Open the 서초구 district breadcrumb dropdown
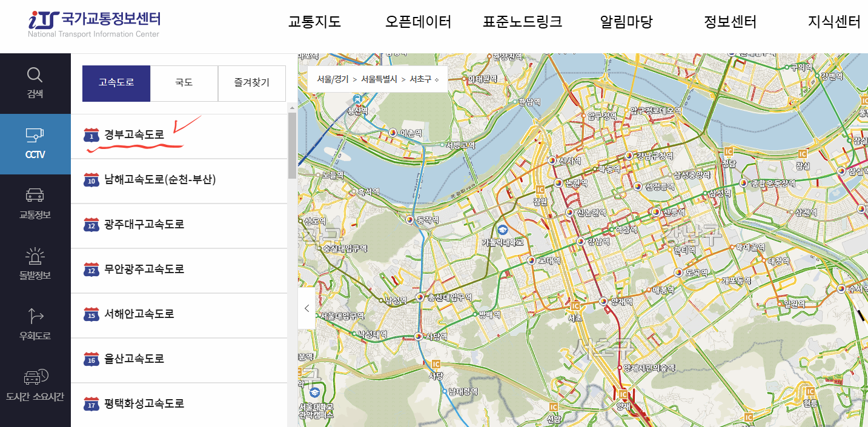The image size is (868, 427). (x=424, y=79)
